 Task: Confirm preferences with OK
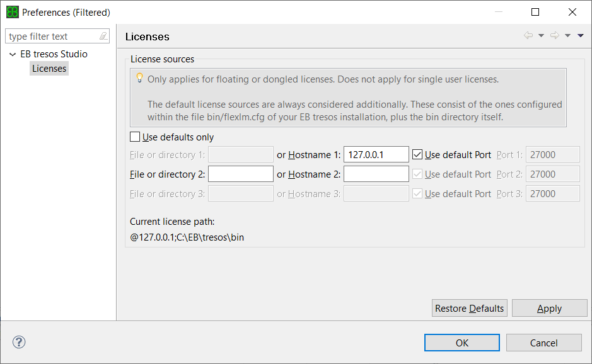pos(461,342)
